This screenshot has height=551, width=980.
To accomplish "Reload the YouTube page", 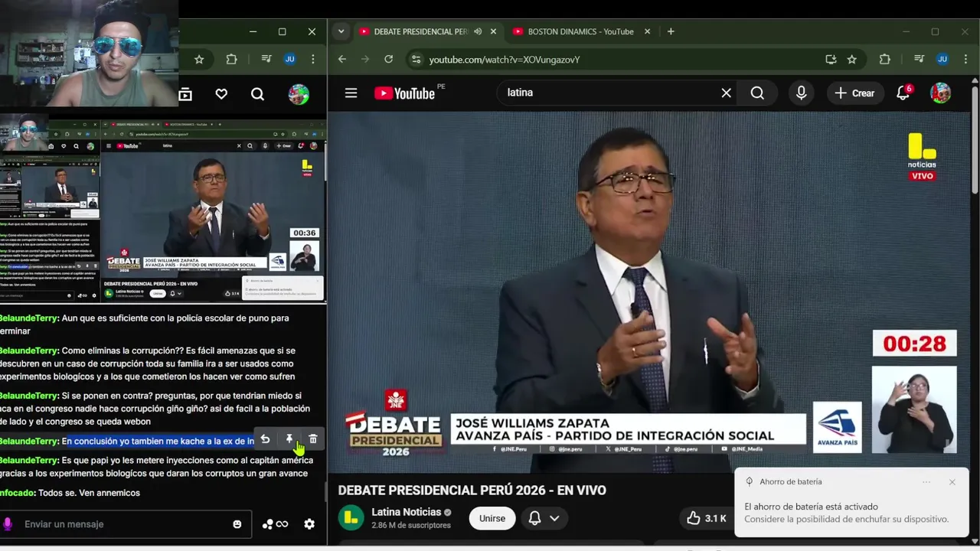I will point(388,59).
